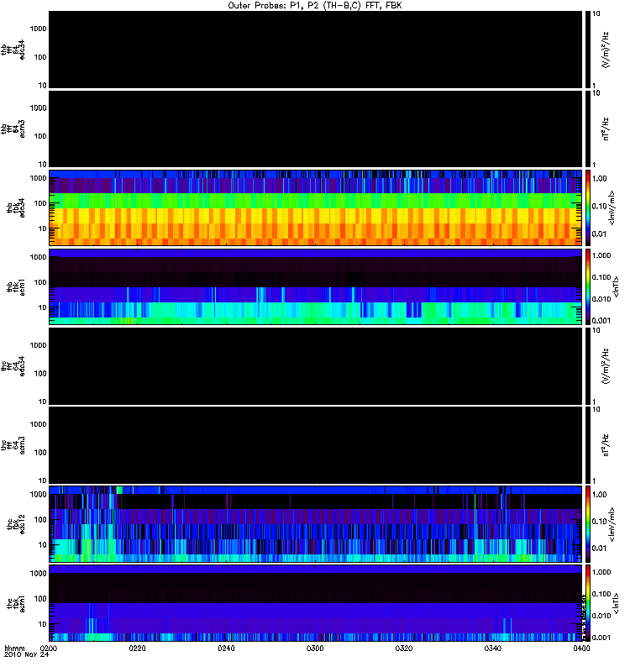Click the (V/m)²/Hz unit label of the thb edc34 panel
Screen dimensions: 630x672
[606, 50]
